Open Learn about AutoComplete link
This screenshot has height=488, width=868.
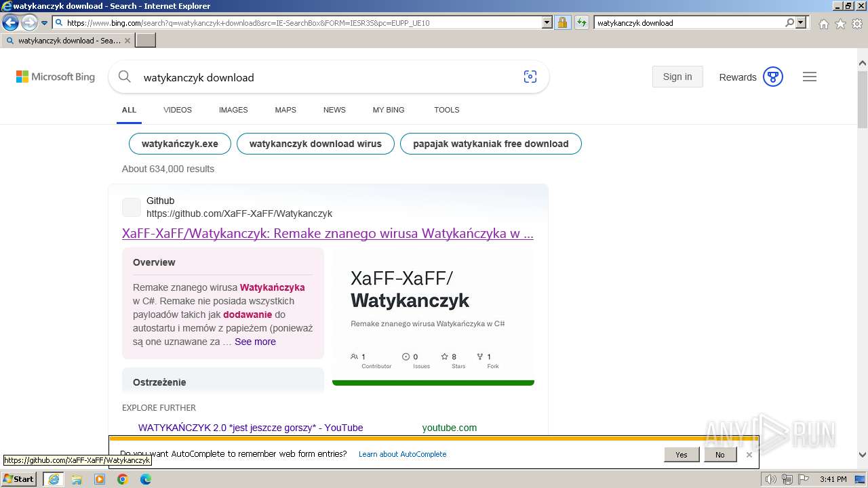403,454
